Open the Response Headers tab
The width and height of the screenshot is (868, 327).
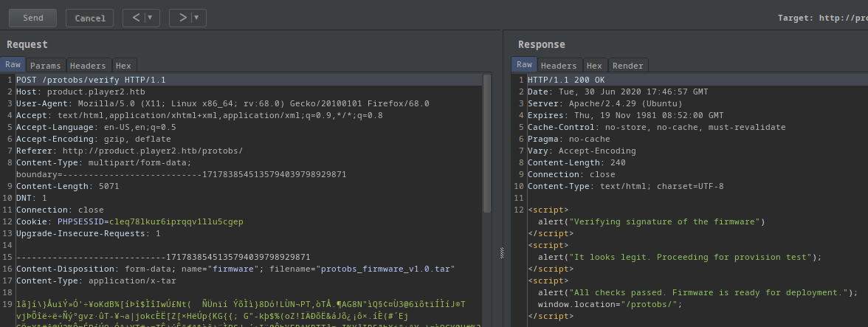point(559,66)
